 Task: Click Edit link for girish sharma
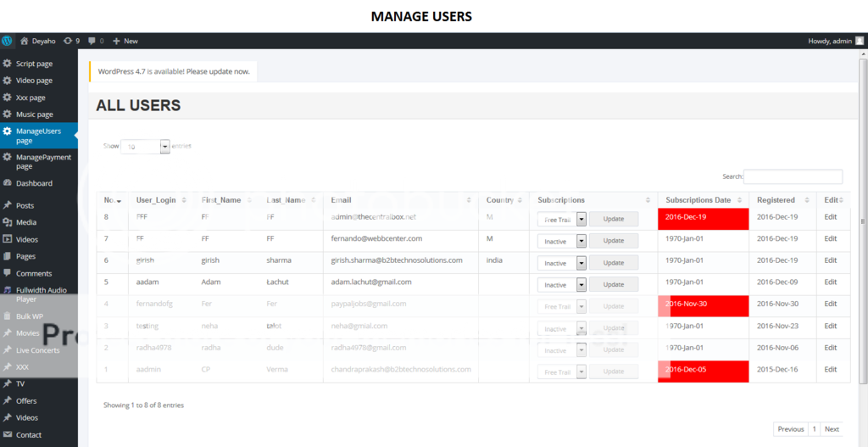830,260
